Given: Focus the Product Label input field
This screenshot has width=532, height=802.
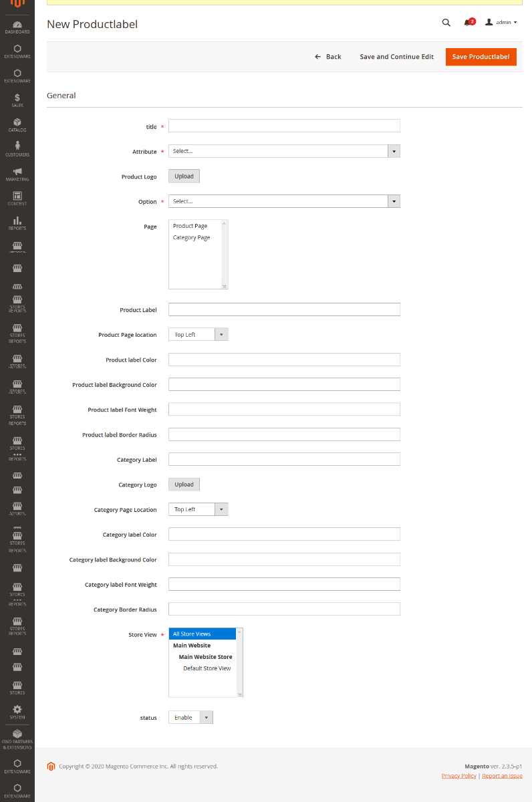Looking at the screenshot, I should coord(284,309).
